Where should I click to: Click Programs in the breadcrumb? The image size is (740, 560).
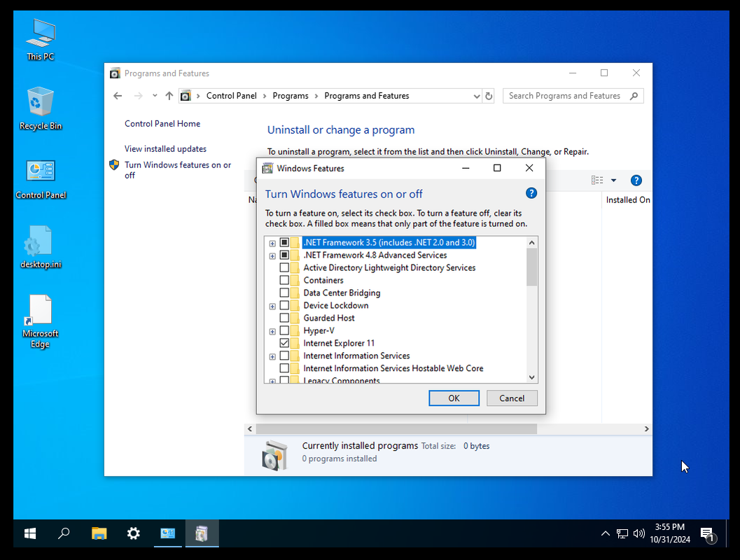tap(291, 96)
